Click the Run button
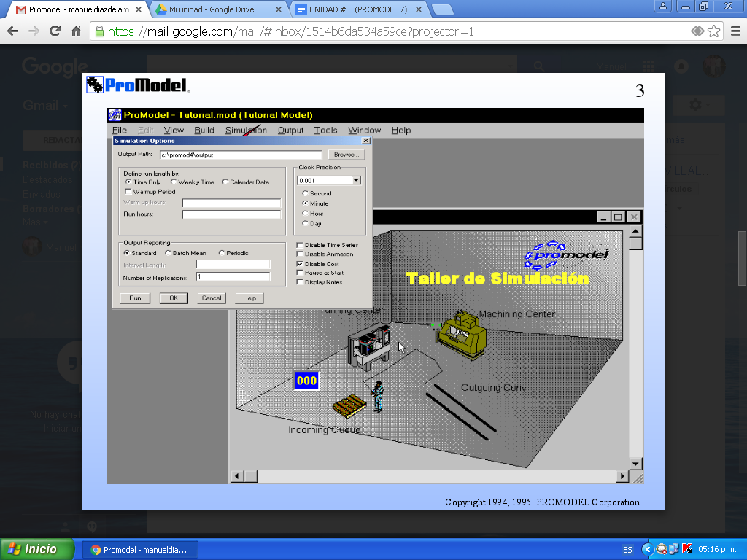The height and width of the screenshot is (560, 747). [135, 298]
